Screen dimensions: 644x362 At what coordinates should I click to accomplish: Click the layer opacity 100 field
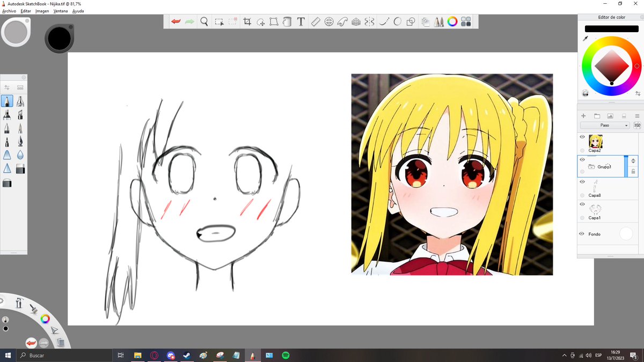(x=637, y=125)
